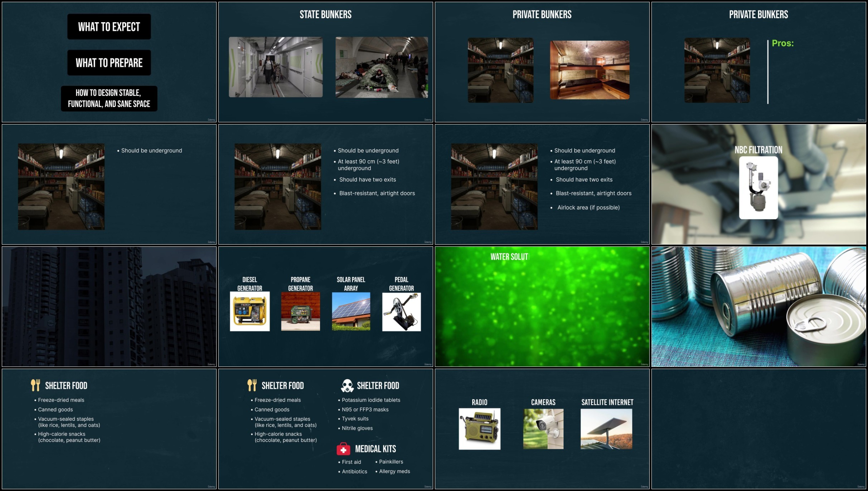The height and width of the screenshot is (491, 868).
Task: Click "SHELTER FOOD" heading beside the gas mask icon
Action: [x=378, y=386]
